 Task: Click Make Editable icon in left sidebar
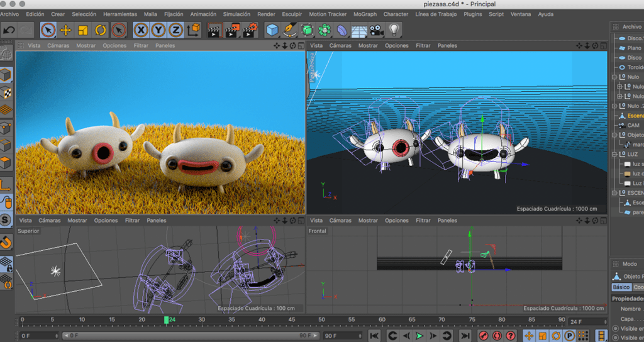(6, 53)
